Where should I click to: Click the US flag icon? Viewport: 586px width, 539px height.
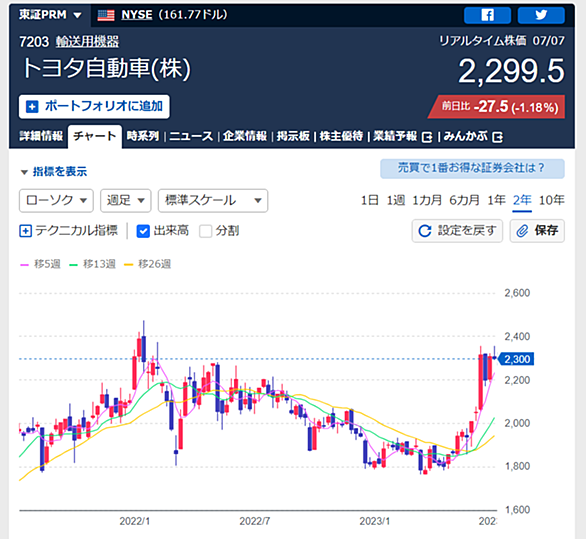point(106,15)
